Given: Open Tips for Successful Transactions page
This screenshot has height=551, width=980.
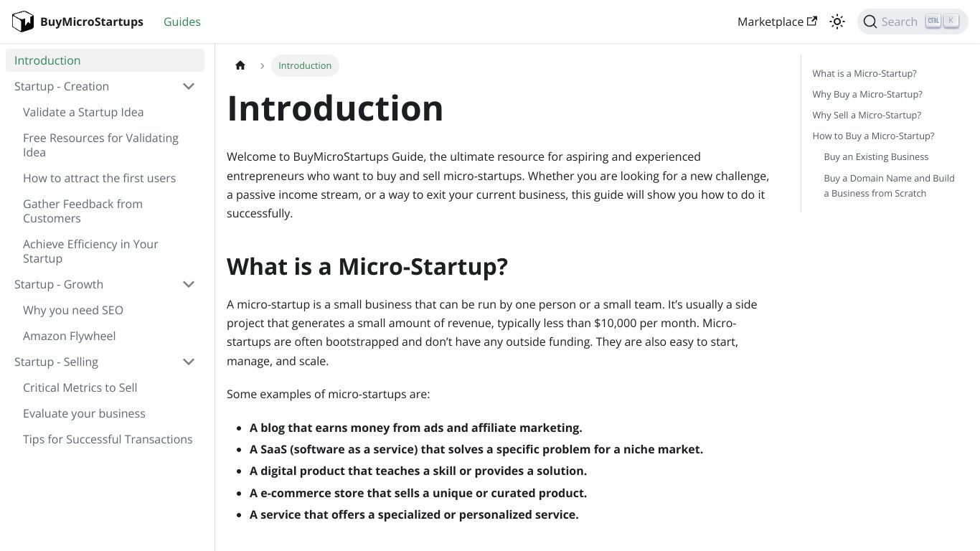Looking at the screenshot, I should 108,439.
